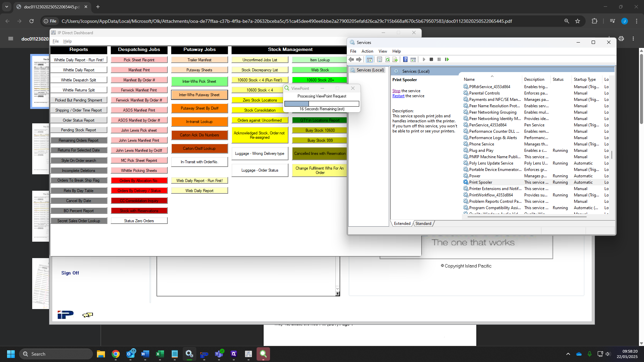
Task: Open the PDF viewer sidebar menu icon
Action: tap(11, 39)
